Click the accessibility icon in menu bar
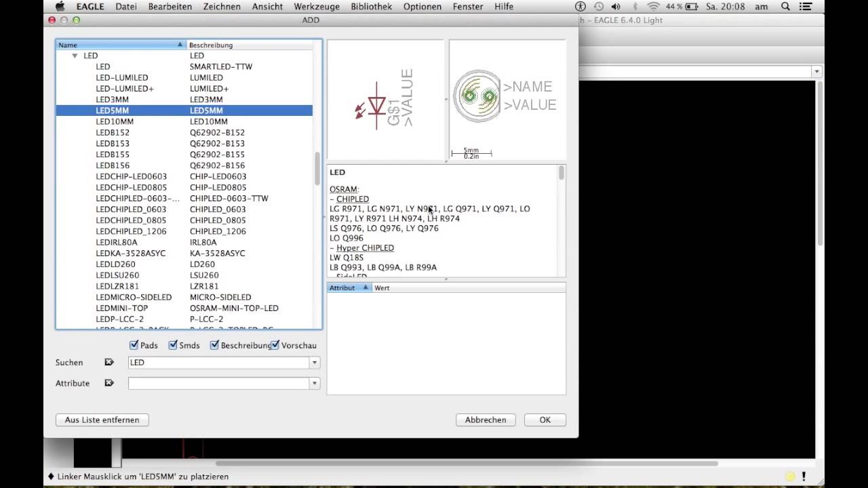The width and height of the screenshot is (868, 488). click(x=580, y=6)
